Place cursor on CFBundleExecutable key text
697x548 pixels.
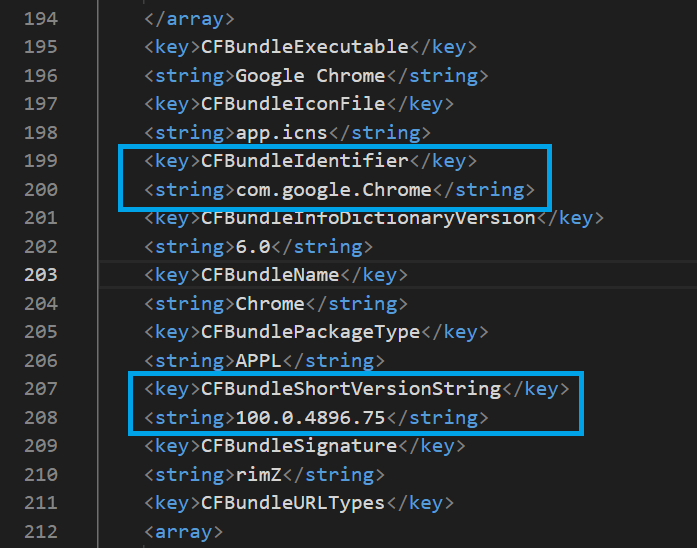coord(304,47)
